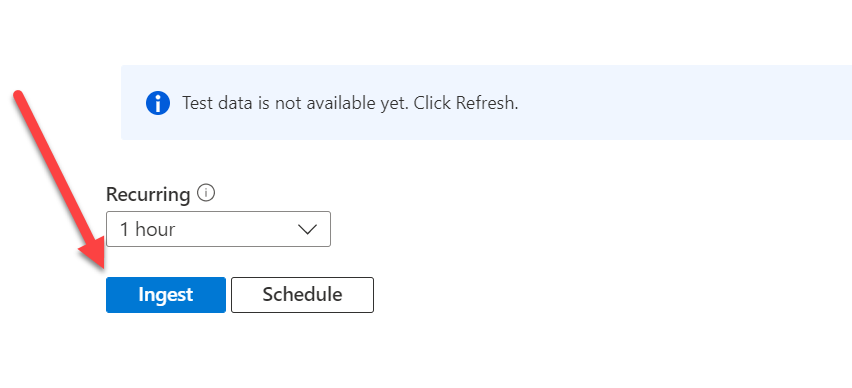Click the info circle next to Recurring

pos(206,193)
